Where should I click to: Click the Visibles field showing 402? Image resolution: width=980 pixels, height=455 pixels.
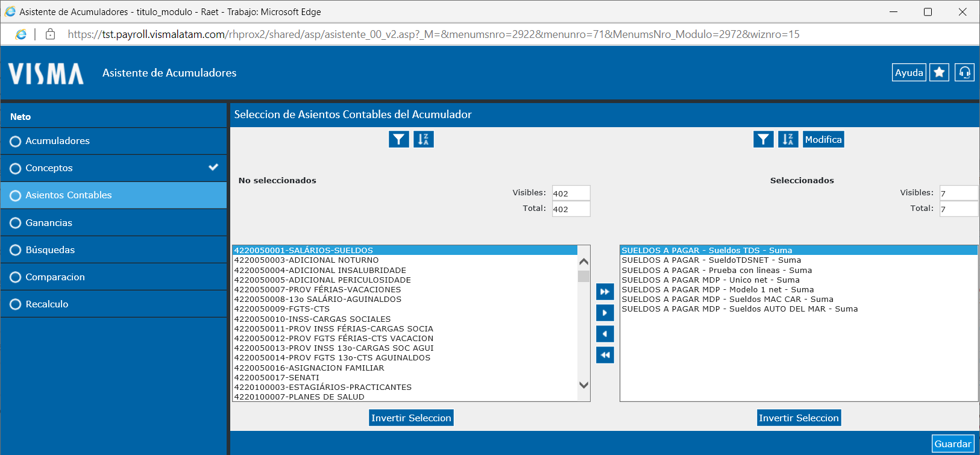(571, 193)
